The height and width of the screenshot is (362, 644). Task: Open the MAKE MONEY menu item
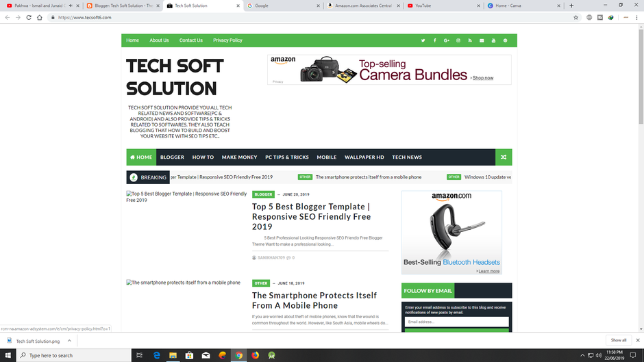(240, 157)
